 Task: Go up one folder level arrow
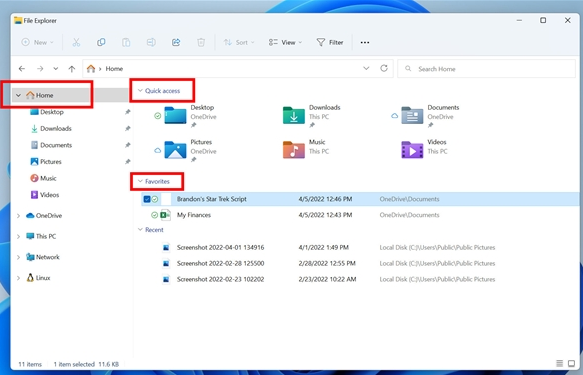tap(72, 69)
